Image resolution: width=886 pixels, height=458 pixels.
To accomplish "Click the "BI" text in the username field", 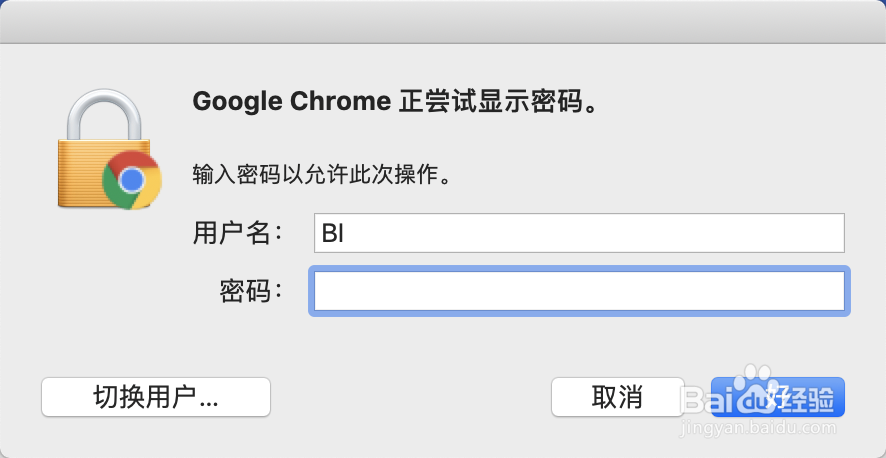I will (x=333, y=233).
